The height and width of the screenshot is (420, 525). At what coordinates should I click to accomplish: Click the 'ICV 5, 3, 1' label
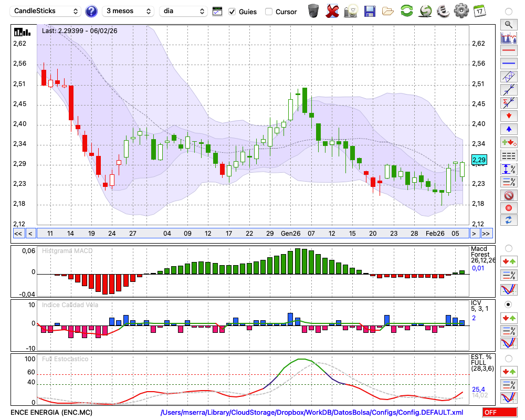pyautogui.click(x=479, y=306)
